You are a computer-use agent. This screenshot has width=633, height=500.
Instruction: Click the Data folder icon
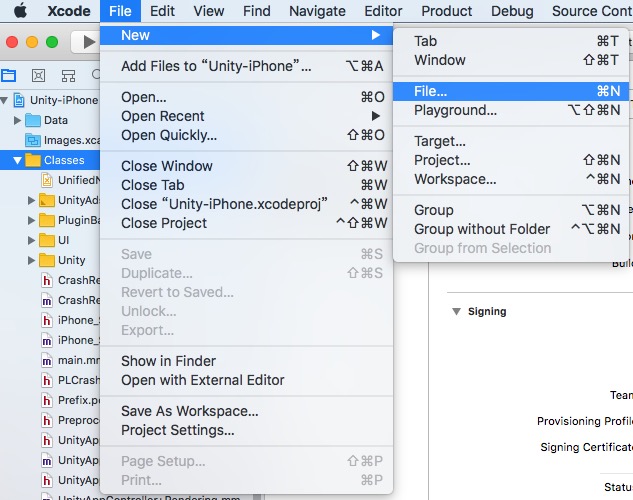(33, 120)
